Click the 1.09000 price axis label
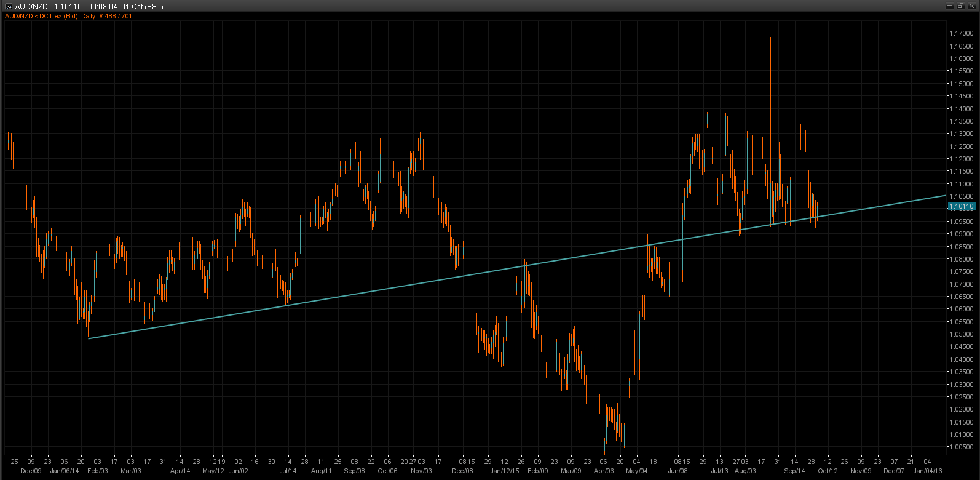 tap(962, 234)
